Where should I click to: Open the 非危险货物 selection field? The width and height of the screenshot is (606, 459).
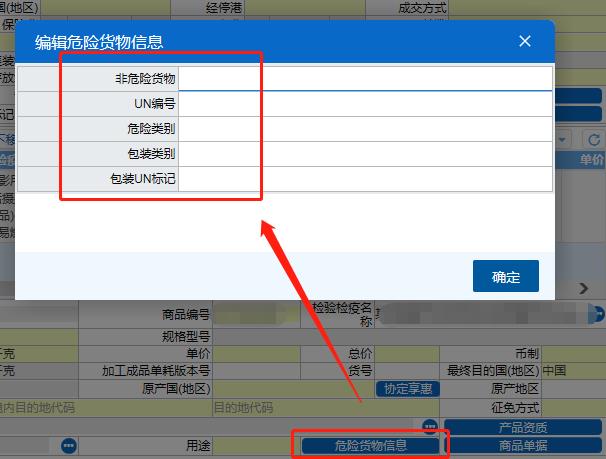pyautogui.click(x=365, y=78)
